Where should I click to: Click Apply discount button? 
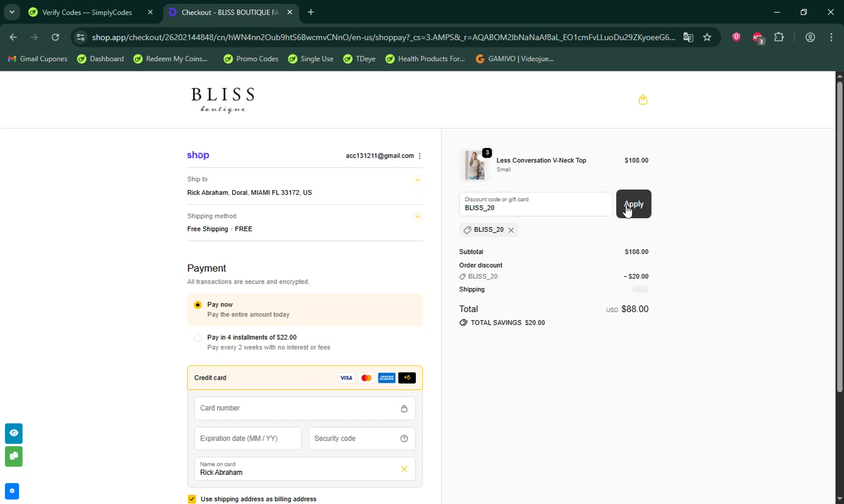(634, 204)
